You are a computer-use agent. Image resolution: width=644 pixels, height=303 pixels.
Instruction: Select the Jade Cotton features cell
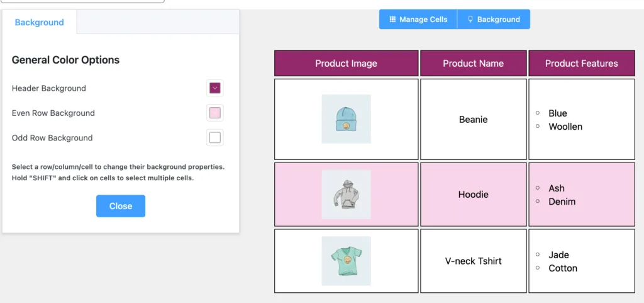pos(582,261)
